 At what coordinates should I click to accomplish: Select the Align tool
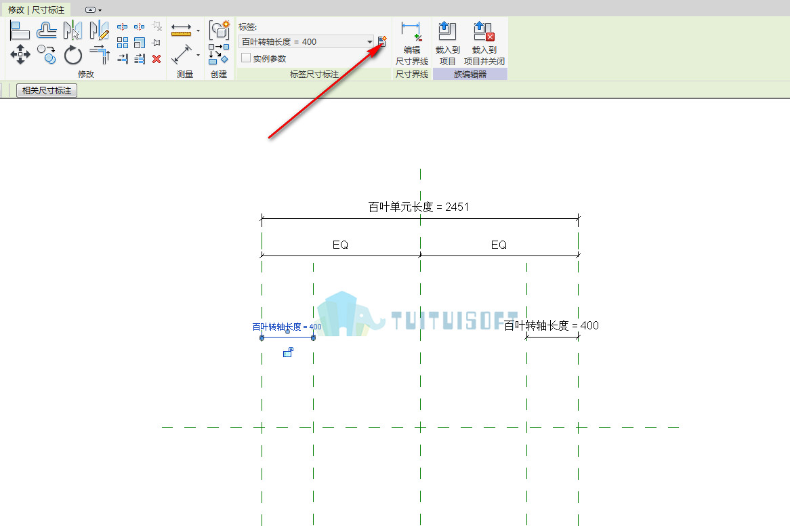20,30
